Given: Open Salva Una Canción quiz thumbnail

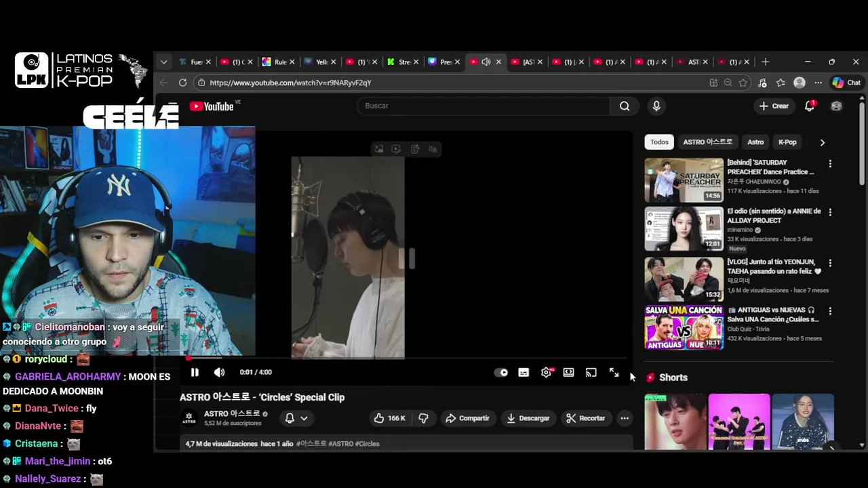Looking at the screenshot, I should pyautogui.click(x=684, y=327).
